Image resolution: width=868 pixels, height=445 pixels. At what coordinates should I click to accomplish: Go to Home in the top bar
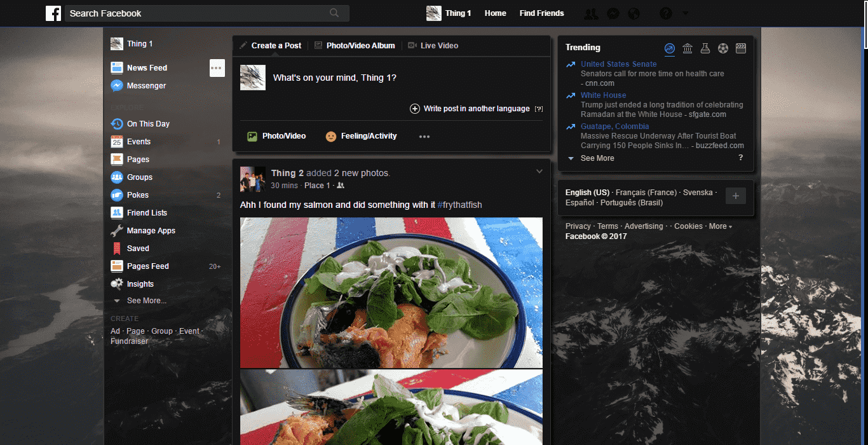496,13
